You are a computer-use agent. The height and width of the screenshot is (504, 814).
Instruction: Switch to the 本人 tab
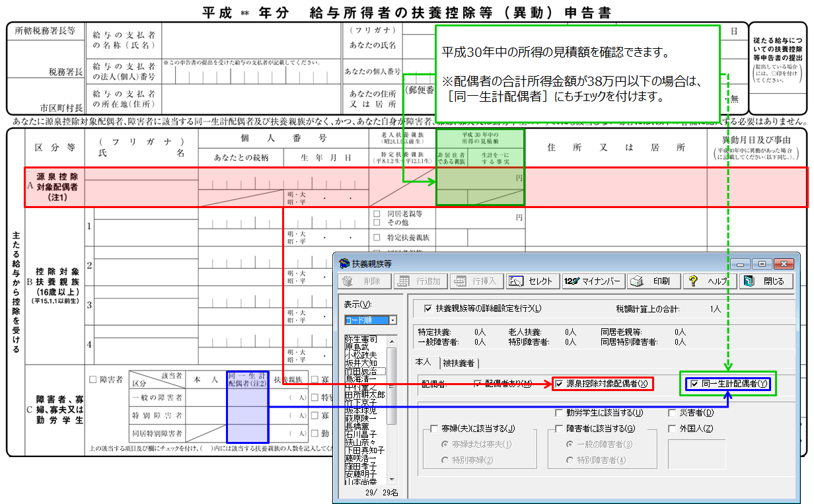tap(423, 362)
